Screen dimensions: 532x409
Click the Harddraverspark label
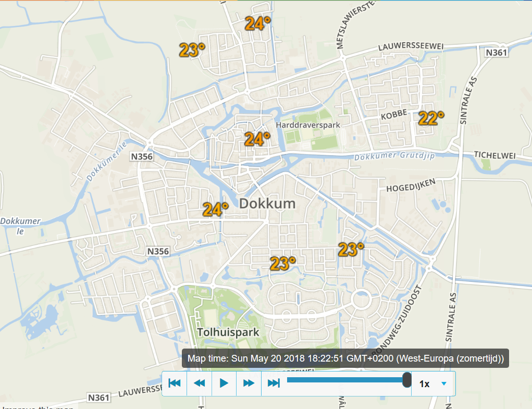(x=308, y=125)
